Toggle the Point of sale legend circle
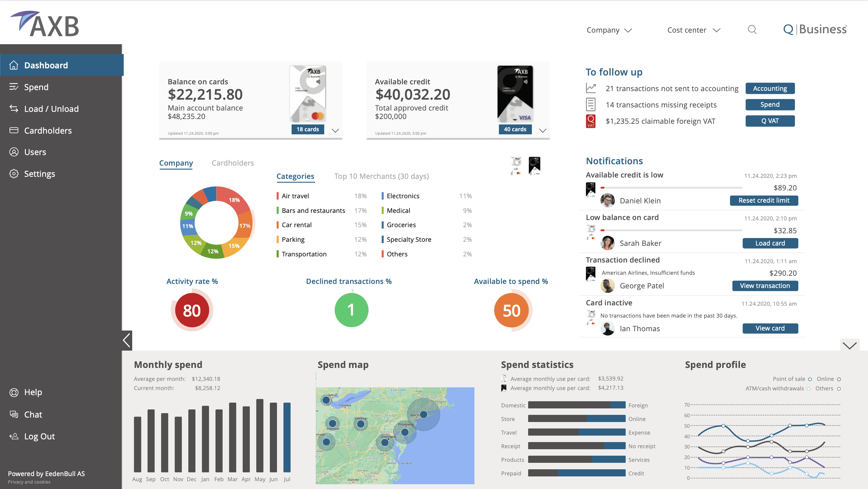Image resolution: width=868 pixels, height=489 pixels. (x=810, y=379)
